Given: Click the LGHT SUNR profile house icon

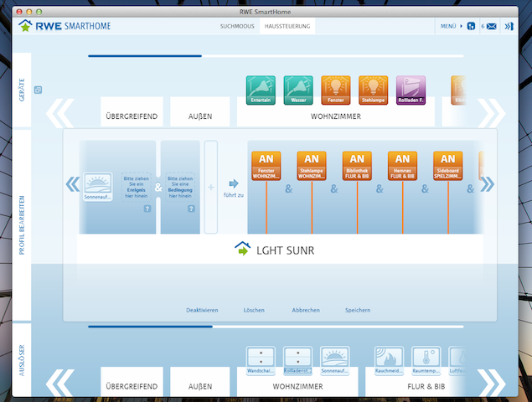Looking at the screenshot, I should click(243, 249).
